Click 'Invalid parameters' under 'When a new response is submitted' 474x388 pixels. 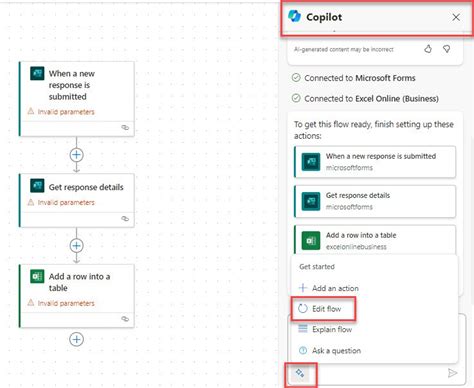tap(66, 111)
